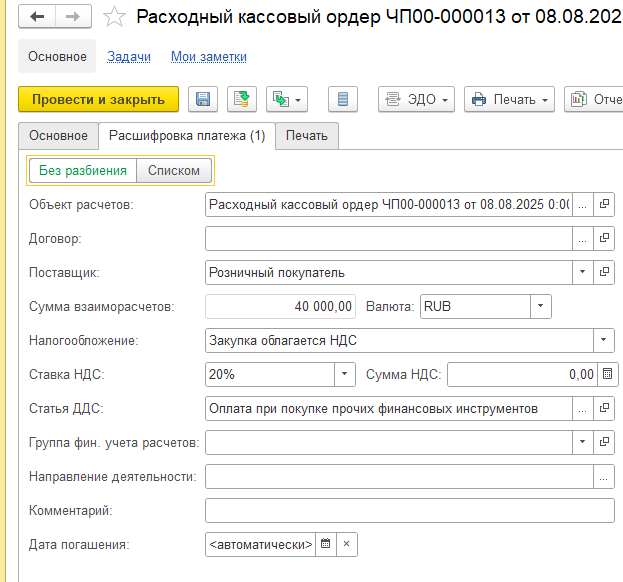Click the Сумма взаиморасчетов value 40 000,00
This screenshot has height=582, width=623.
click(x=280, y=306)
